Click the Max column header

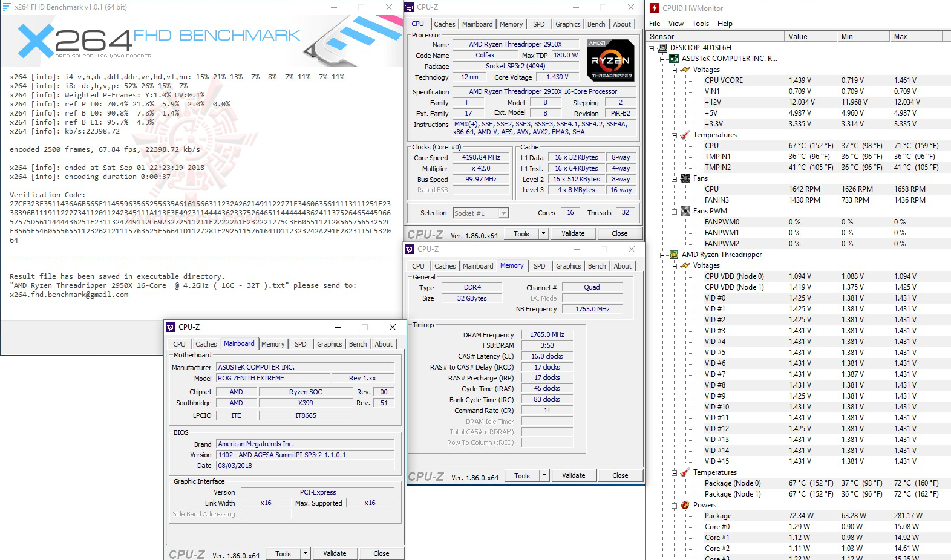916,36
